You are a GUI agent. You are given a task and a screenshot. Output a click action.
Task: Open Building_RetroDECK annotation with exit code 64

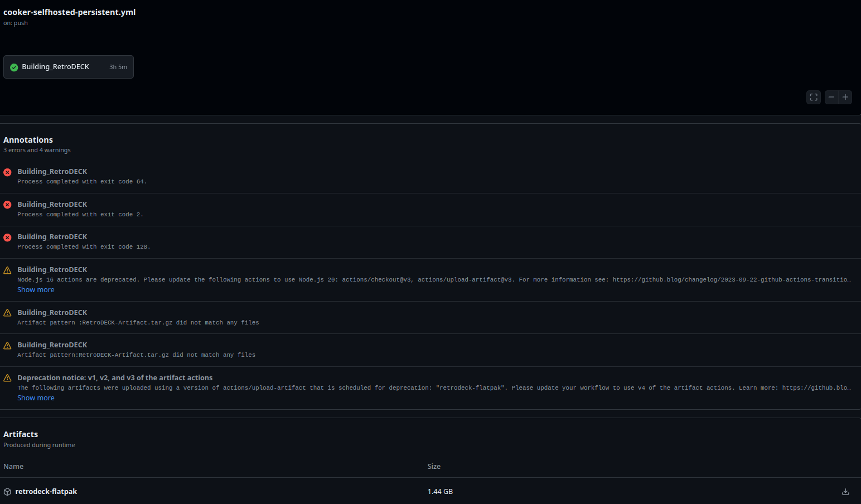coord(52,172)
